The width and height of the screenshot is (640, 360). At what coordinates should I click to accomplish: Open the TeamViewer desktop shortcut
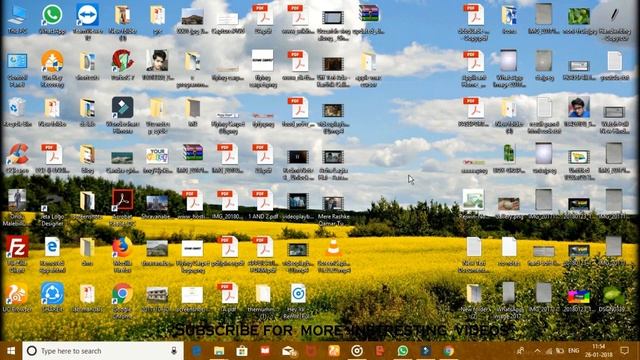87,21
